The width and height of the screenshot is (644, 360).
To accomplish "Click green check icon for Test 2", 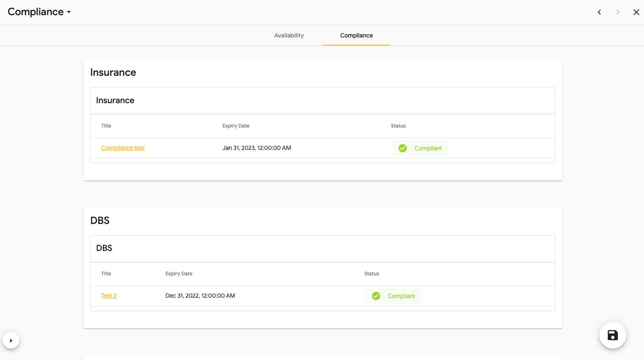I will [376, 296].
